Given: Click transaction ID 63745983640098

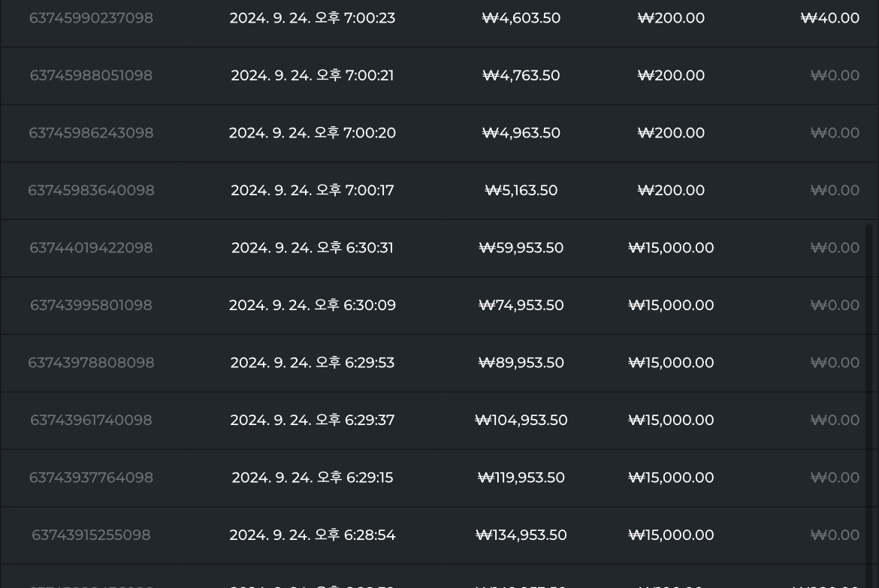Looking at the screenshot, I should [x=91, y=191].
